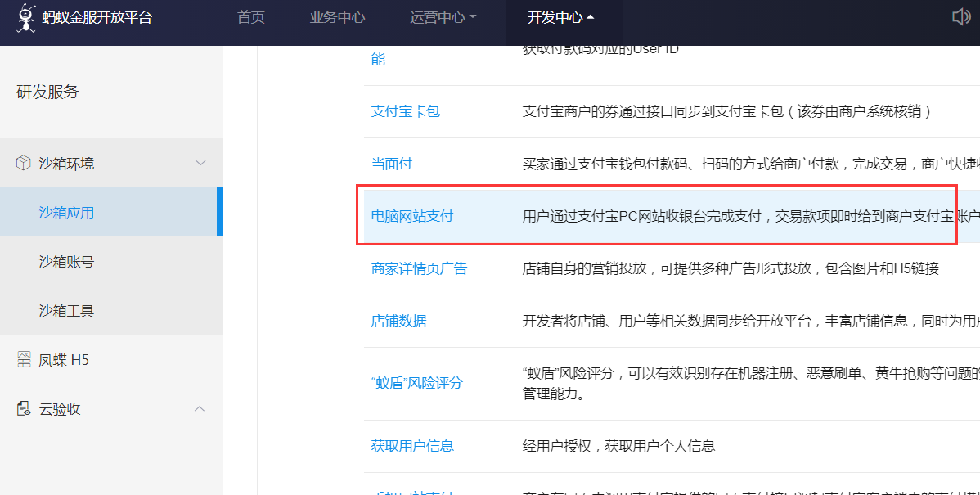The height and width of the screenshot is (495, 980).
Task: Click the 经用户授权 description text
Action: [618, 446]
